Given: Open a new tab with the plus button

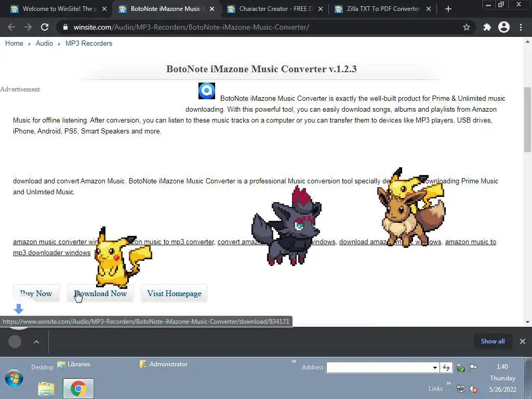Looking at the screenshot, I should point(448,9).
